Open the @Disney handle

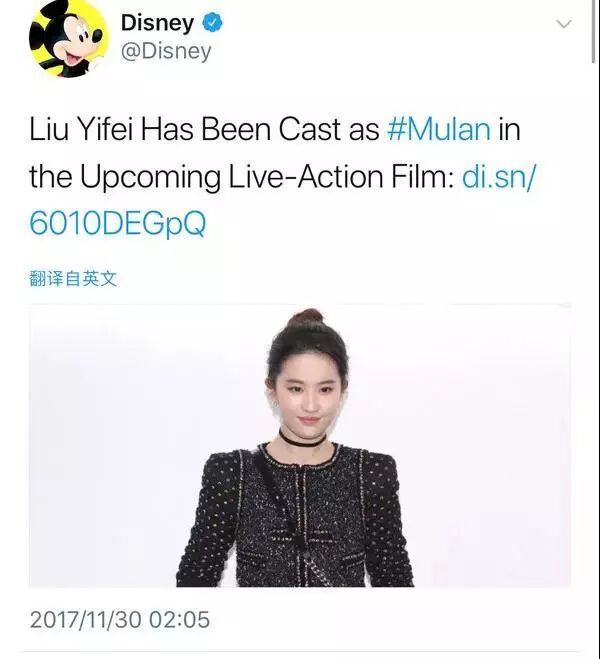pos(166,52)
